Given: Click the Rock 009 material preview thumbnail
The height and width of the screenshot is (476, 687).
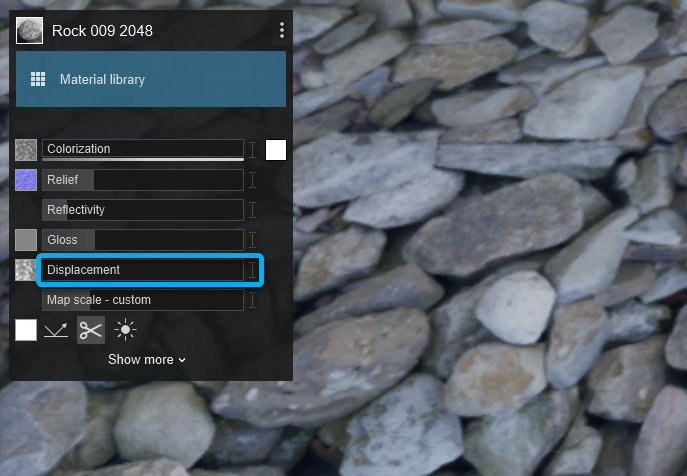Looking at the screenshot, I should [27, 31].
